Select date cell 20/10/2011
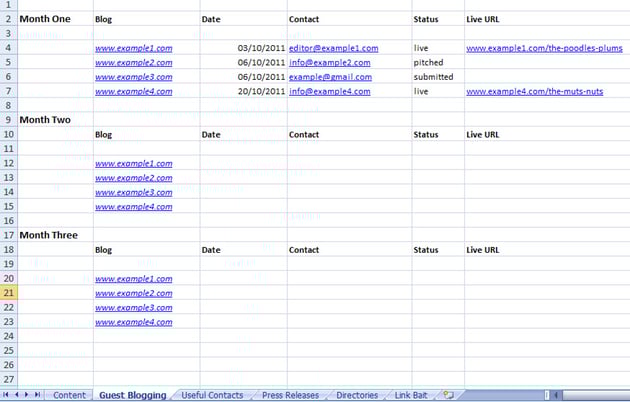Image resolution: width=630 pixels, height=402 pixels. 243,92
